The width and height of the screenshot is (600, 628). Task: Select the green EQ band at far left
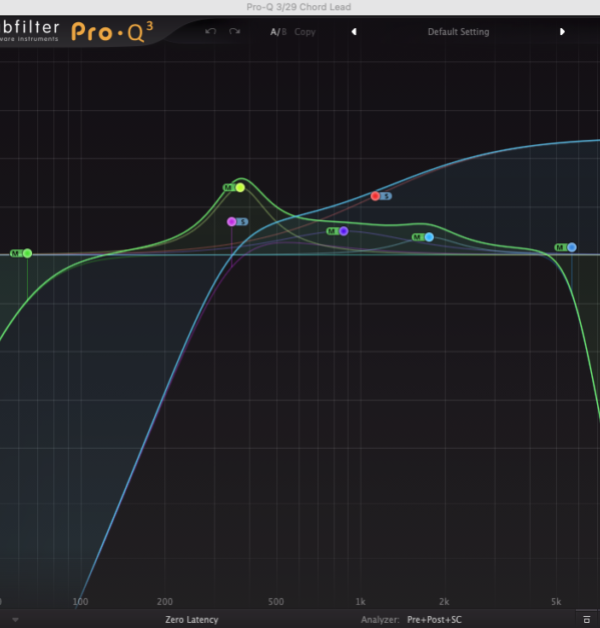27,254
